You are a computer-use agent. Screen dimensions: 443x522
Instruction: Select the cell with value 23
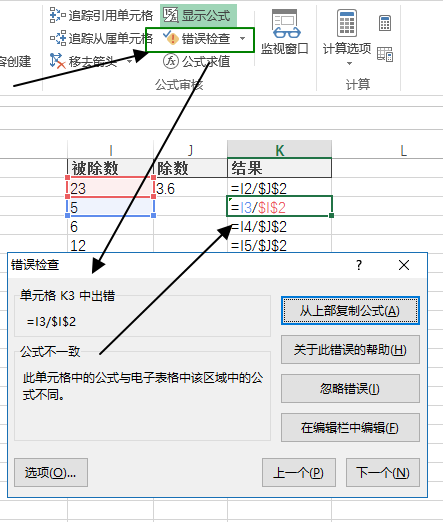point(111,188)
